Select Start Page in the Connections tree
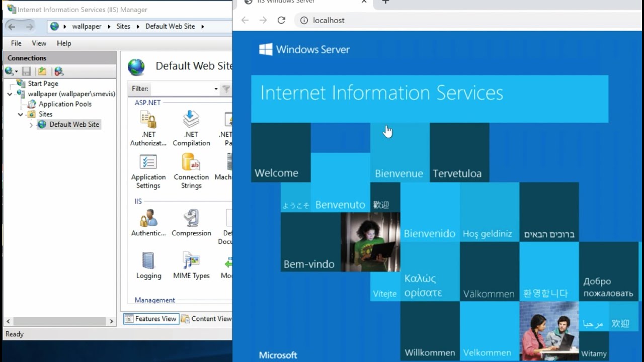Screen dimensions: 644x362 pos(43,83)
